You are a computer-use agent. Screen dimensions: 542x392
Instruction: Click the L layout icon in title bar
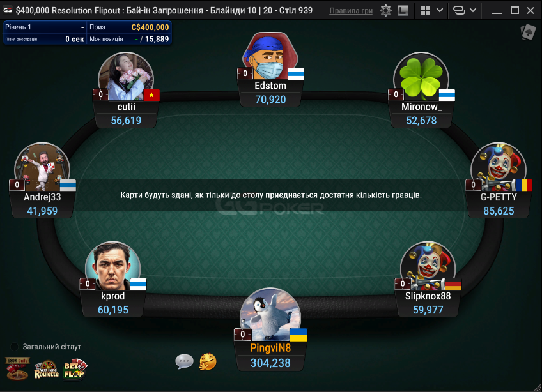point(403,10)
